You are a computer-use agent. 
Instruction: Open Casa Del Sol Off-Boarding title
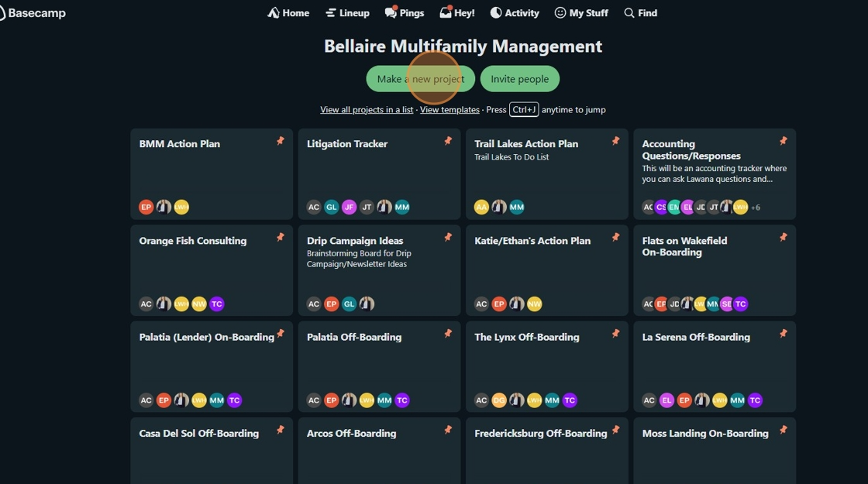[198, 433]
